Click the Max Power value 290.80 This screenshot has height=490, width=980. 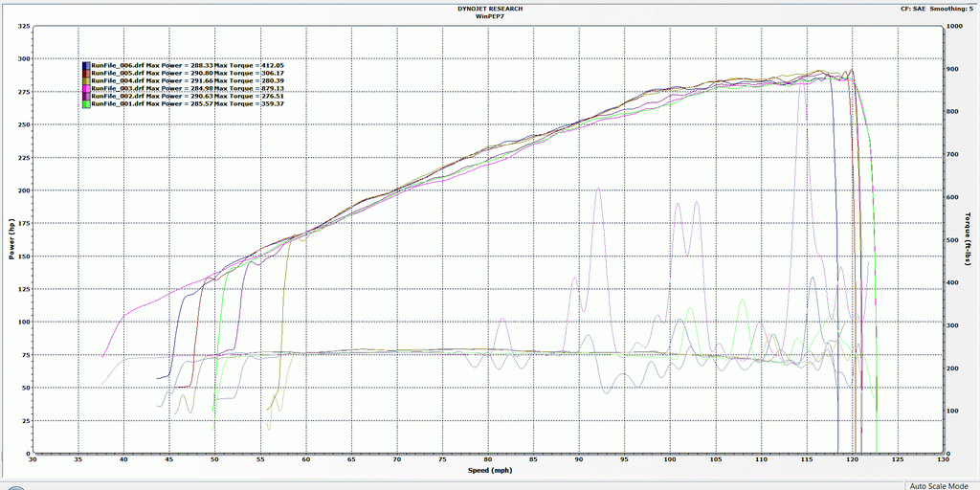[x=202, y=73]
